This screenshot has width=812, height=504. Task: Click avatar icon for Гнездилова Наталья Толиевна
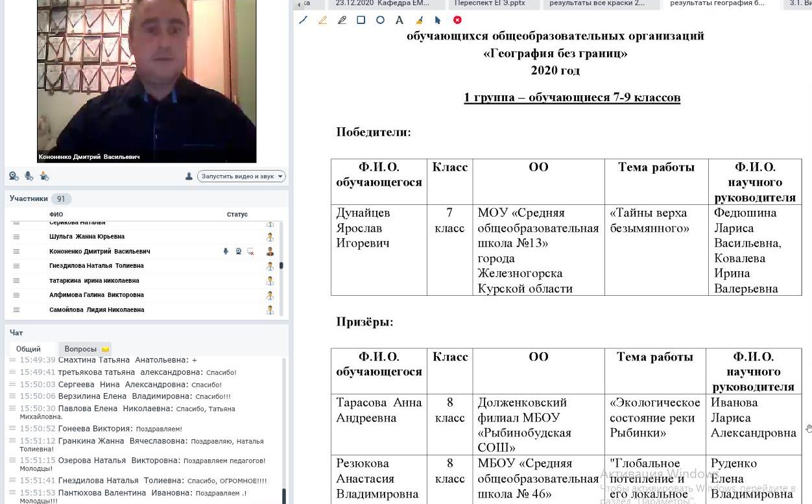[270, 266]
